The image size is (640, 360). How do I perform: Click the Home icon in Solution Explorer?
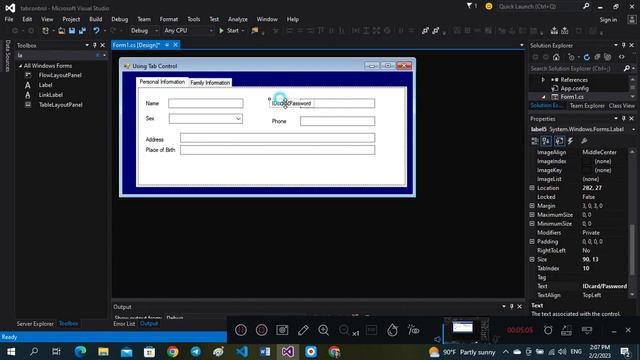pyautogui.click(x=556, y=57)
